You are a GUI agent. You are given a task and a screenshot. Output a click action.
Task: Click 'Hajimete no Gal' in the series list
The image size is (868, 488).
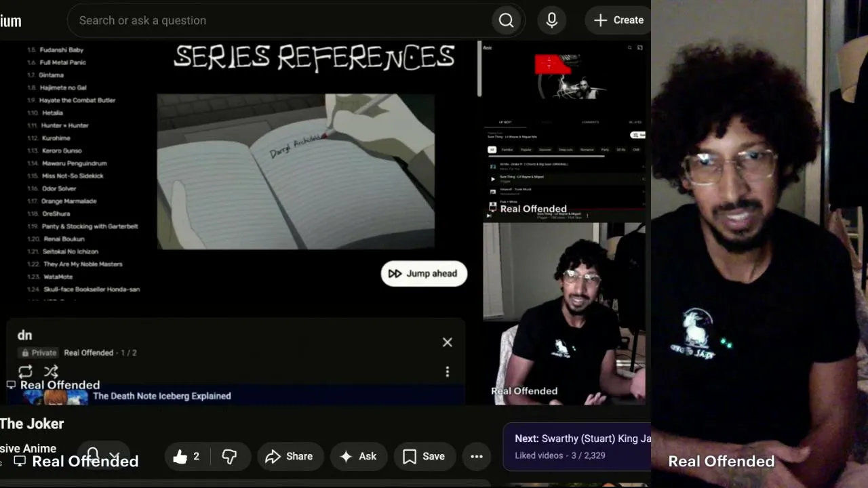(63, 88)
